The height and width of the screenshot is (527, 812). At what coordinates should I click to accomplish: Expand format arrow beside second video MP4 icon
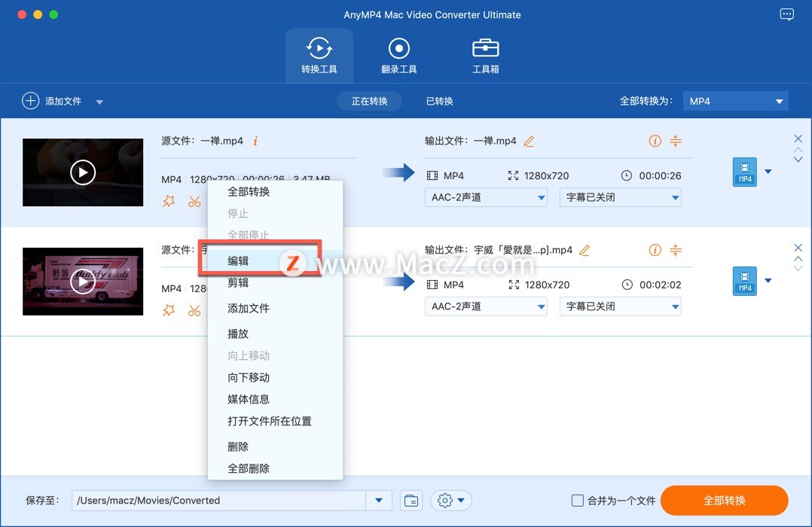tap(768, 281)
